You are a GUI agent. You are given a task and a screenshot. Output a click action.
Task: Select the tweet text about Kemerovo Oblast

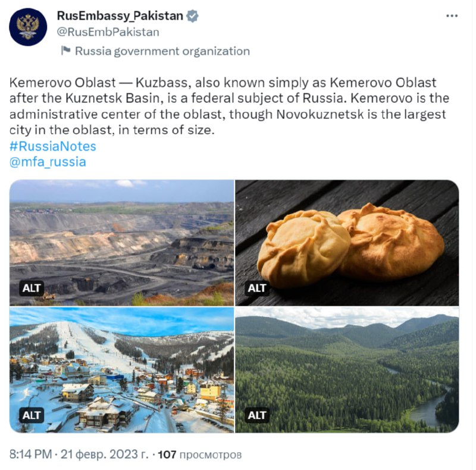pos(229,106)
